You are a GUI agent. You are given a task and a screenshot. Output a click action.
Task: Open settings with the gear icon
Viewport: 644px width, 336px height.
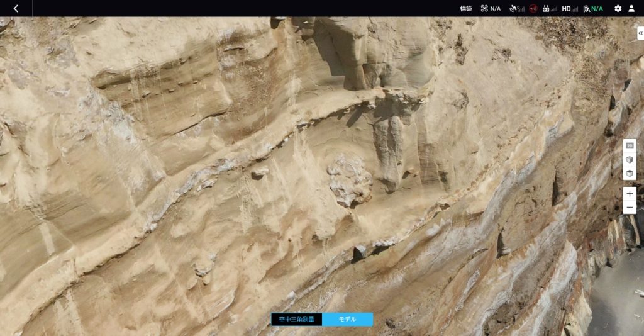tap(618, 8)
